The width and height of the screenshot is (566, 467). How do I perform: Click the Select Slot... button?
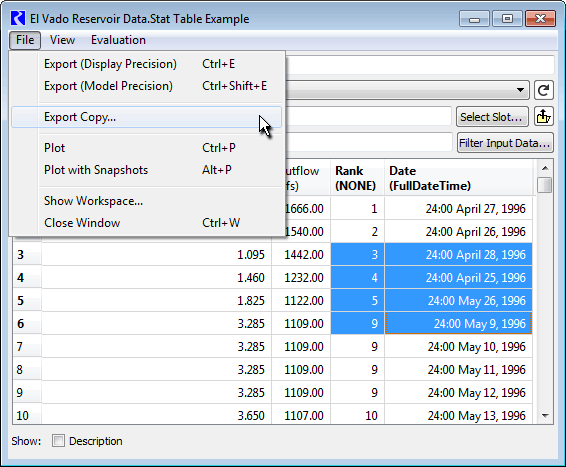(492, 117)
